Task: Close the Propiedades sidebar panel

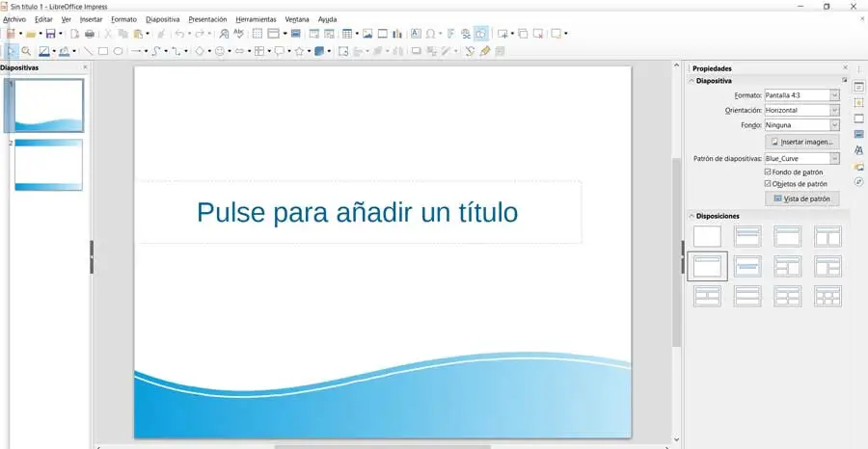Action: coord(845,67)
